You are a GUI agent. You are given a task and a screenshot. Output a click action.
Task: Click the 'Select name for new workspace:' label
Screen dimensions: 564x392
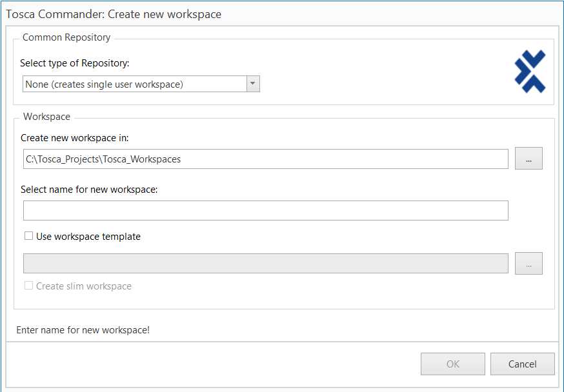pos(89,190)
